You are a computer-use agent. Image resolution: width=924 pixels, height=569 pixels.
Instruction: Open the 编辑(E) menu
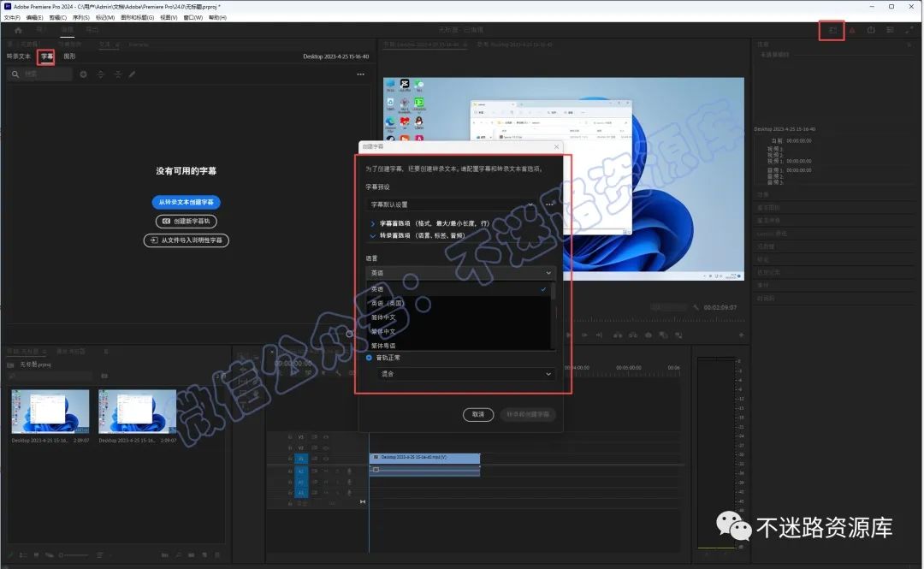[34, 18]
